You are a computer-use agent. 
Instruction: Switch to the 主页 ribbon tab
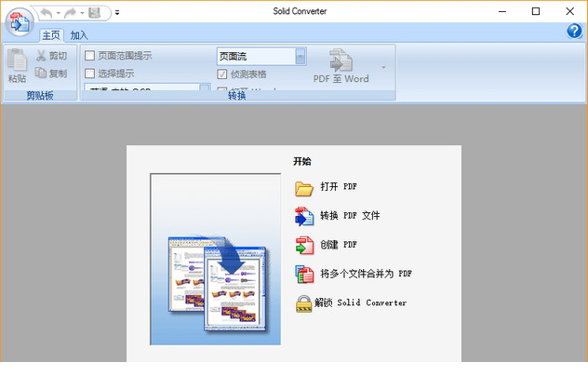tap(51, 35)
